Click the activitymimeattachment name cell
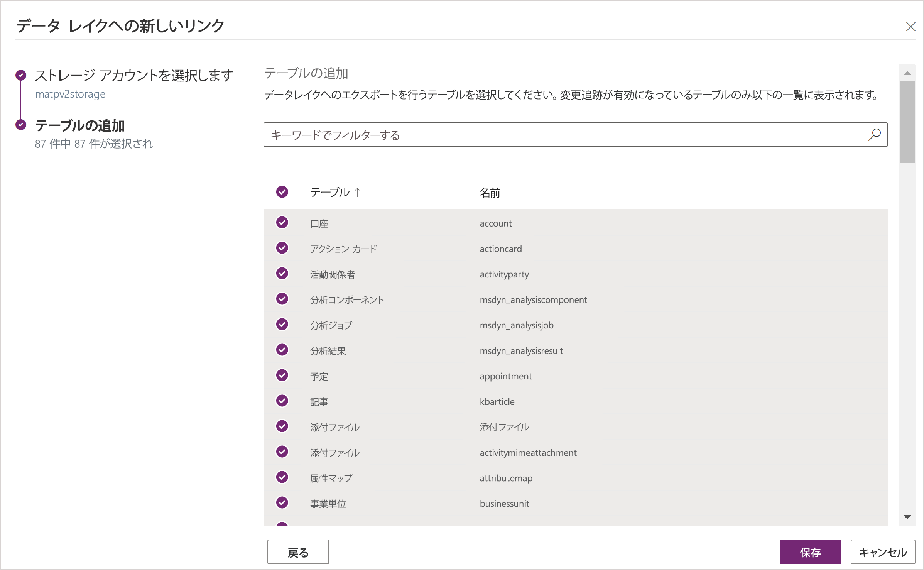Viewport: 924px width, 570px height. click(528, 453)
